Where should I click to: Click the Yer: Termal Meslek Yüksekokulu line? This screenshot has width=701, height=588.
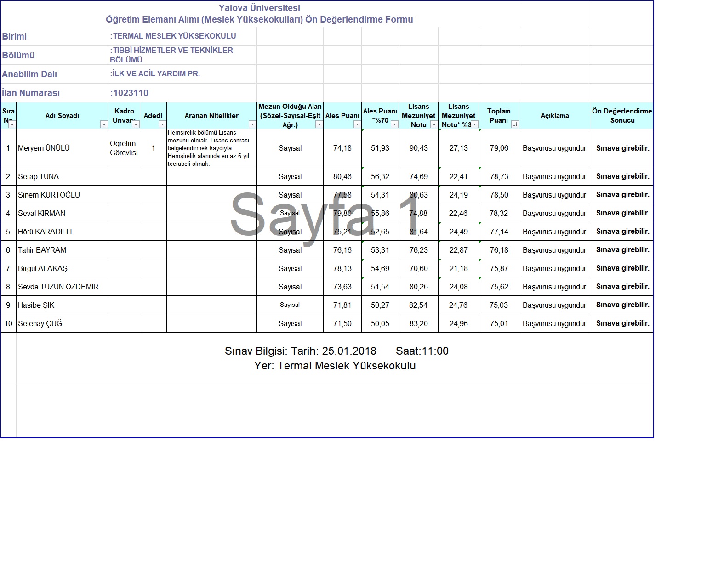[335, 366]
